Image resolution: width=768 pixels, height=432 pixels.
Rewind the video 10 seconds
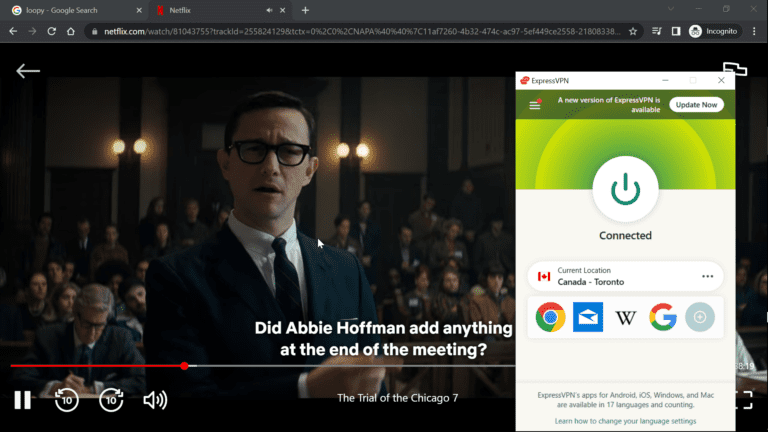[x=66, y=400]
